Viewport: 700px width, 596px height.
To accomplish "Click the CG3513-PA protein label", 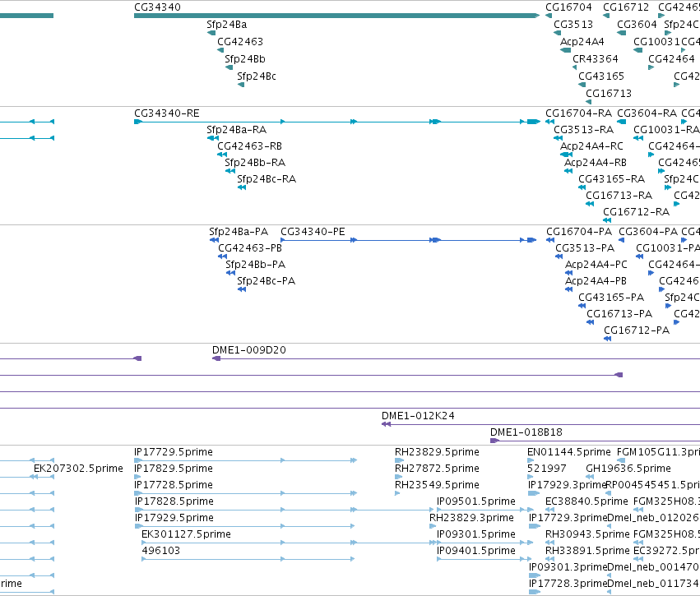I will [586, 248].
